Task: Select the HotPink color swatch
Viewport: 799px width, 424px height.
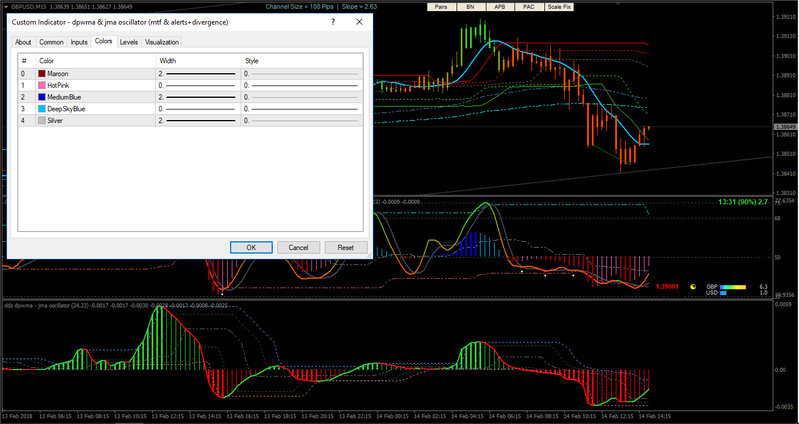Action: (x=42, y=85)
